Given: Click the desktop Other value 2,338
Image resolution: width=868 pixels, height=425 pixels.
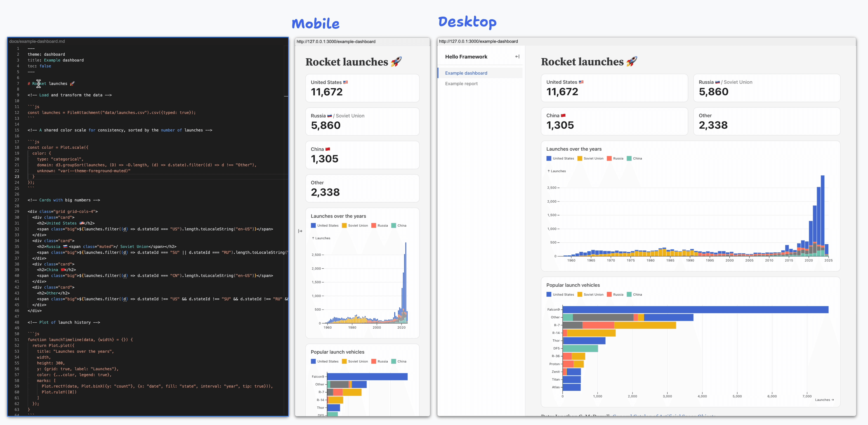Looking at the screenshot, I should pos(713,125).
